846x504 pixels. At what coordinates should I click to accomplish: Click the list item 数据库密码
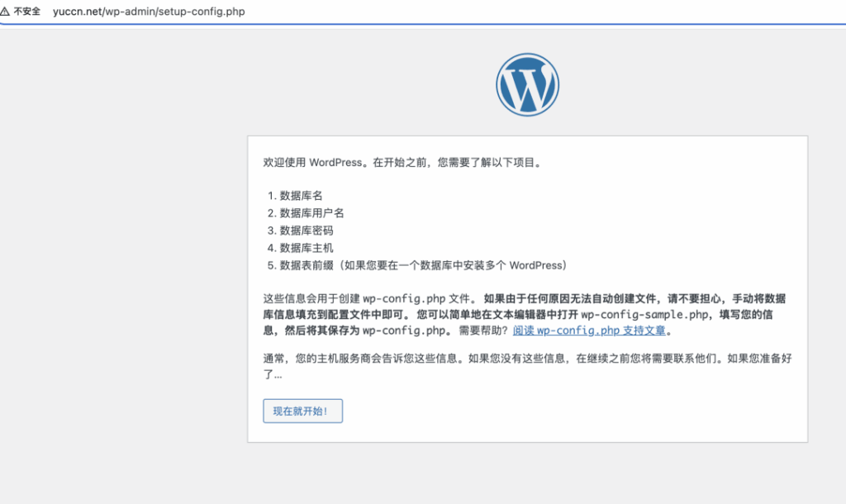[x=307, y=231]
